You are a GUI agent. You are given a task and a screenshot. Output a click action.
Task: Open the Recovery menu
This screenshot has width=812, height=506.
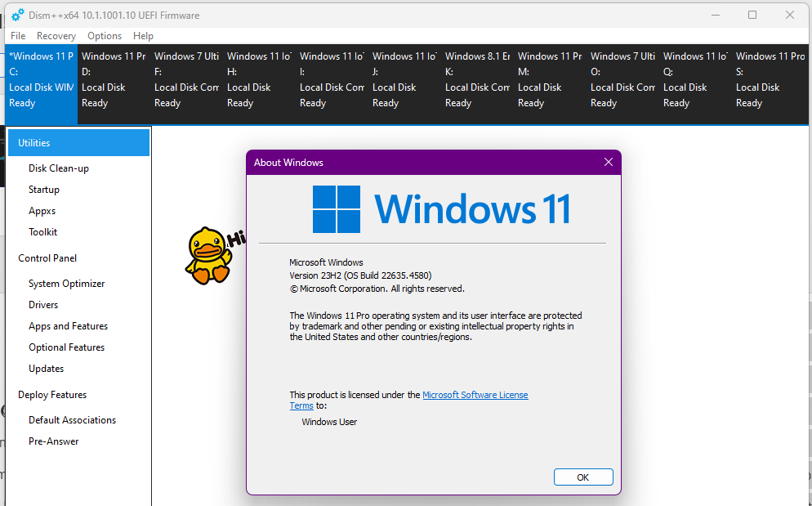point(56,36)
